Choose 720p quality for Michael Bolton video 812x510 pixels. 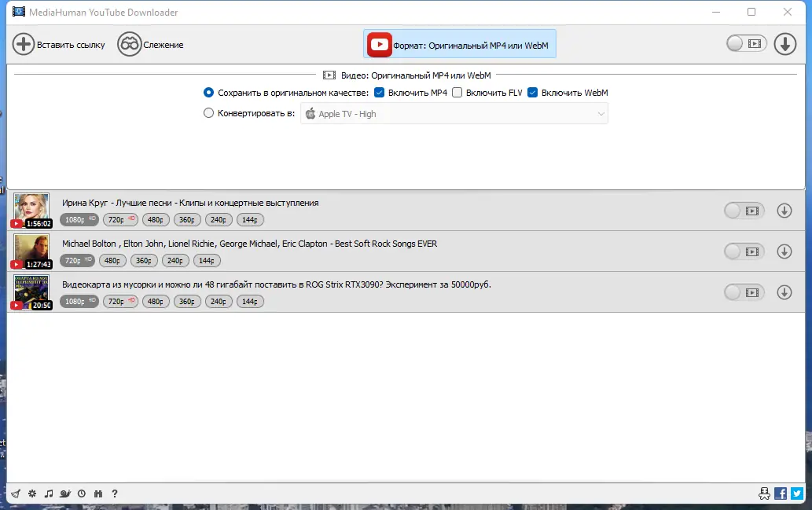[x=77, y=260]
